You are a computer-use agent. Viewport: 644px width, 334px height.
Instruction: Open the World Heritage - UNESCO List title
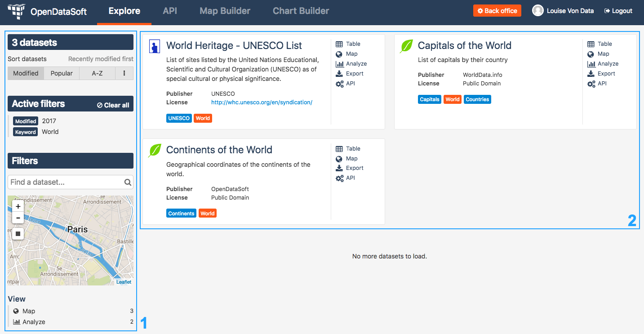tap(234, 45)
